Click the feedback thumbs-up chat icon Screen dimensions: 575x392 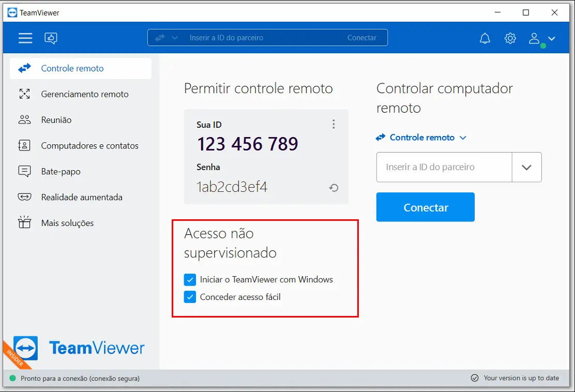[x=51, y=38]
